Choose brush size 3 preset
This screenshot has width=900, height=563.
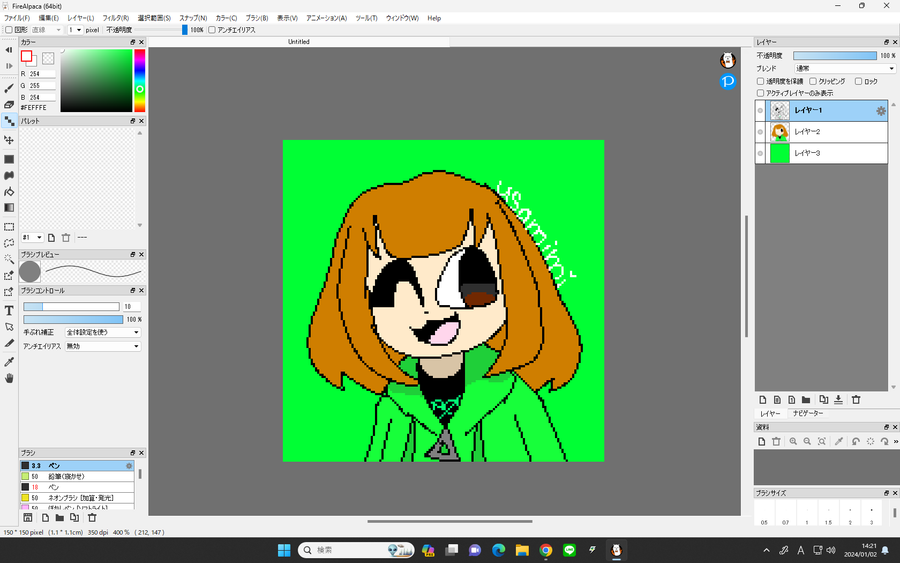pyautogui.click(x=871, y=512)
